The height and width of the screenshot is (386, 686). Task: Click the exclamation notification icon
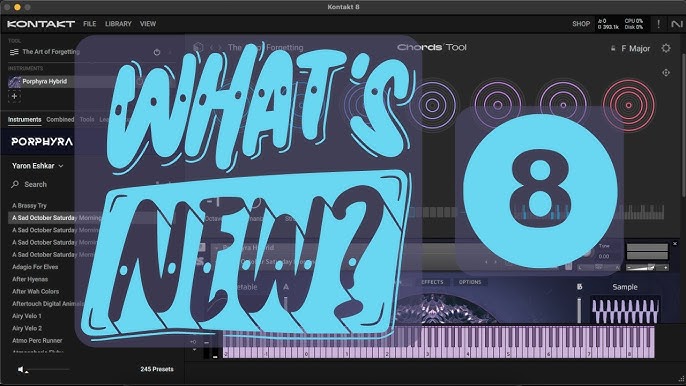point(658,24)
